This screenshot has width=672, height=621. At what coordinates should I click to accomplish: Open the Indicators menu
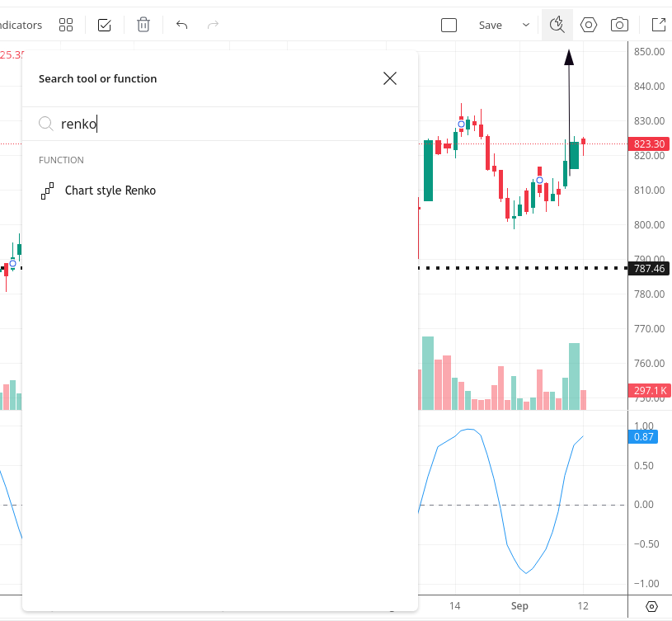21,25
